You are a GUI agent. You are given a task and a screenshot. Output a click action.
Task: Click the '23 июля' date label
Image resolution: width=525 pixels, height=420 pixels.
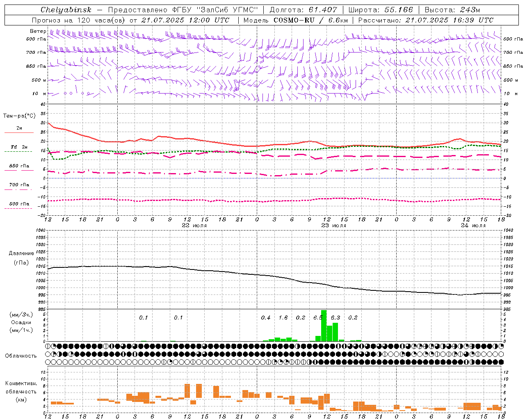click(x=333, y=226)
